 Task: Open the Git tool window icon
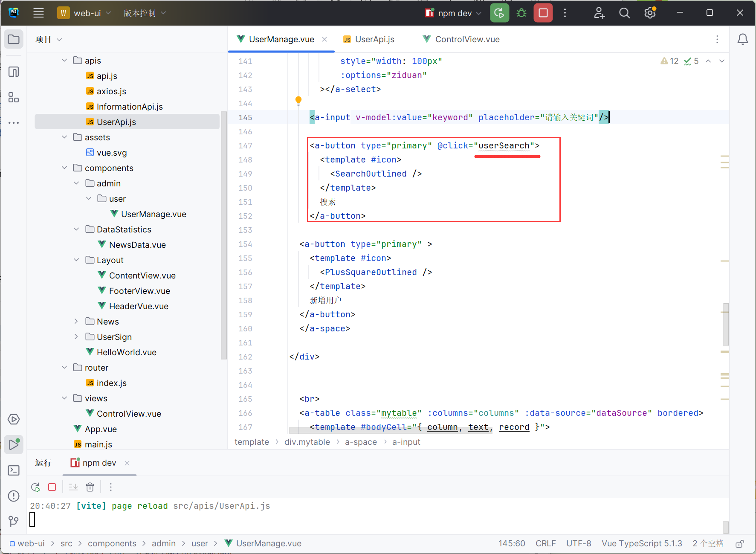click(14, 521)
